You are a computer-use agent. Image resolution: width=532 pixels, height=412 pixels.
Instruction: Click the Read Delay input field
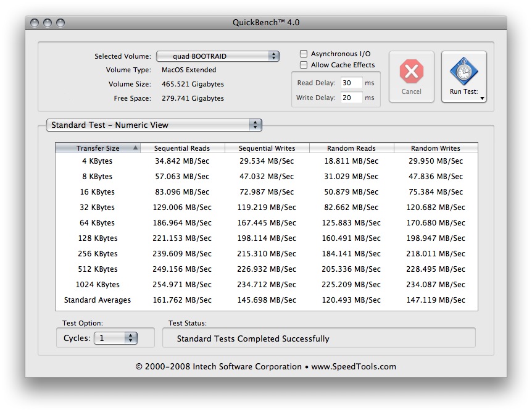(351, 83)
